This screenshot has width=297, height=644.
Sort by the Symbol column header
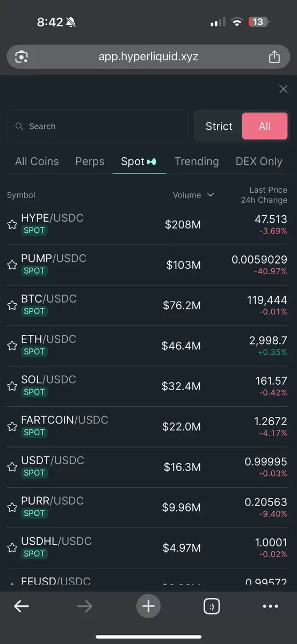tap(21, 195)
